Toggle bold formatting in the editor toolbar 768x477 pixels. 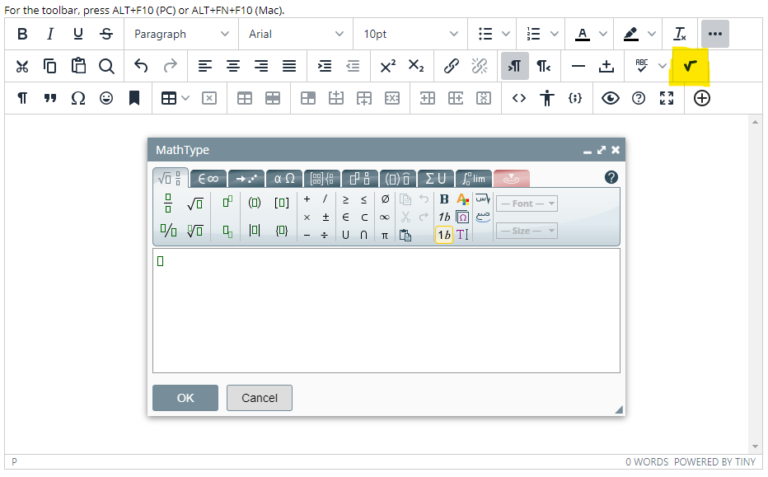[x=22, y=34]
